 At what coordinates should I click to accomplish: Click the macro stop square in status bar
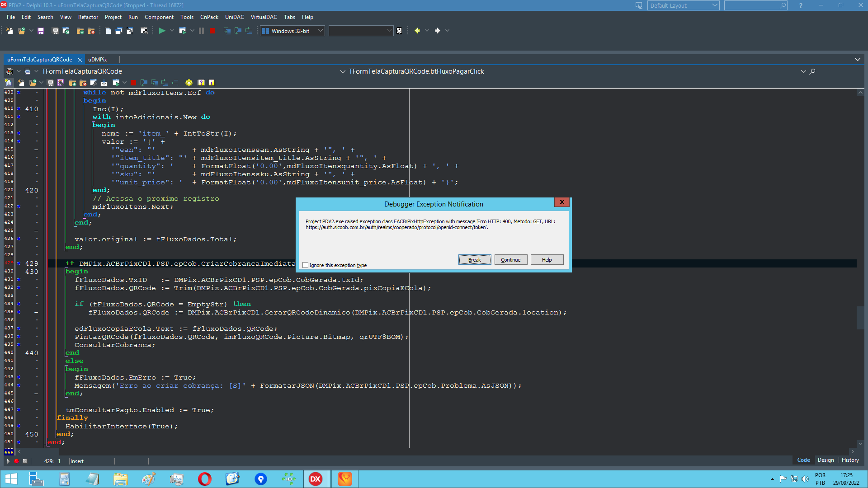[25, 461]
